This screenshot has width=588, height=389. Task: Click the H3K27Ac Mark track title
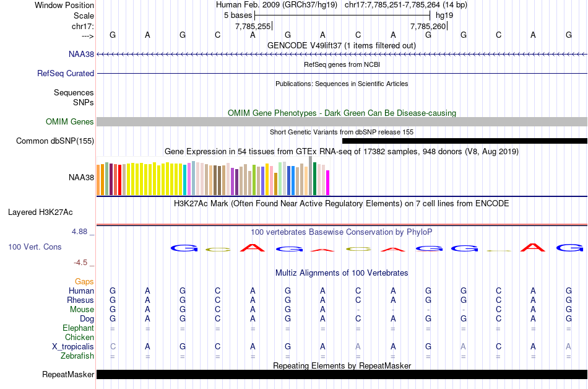pos(342,204)
